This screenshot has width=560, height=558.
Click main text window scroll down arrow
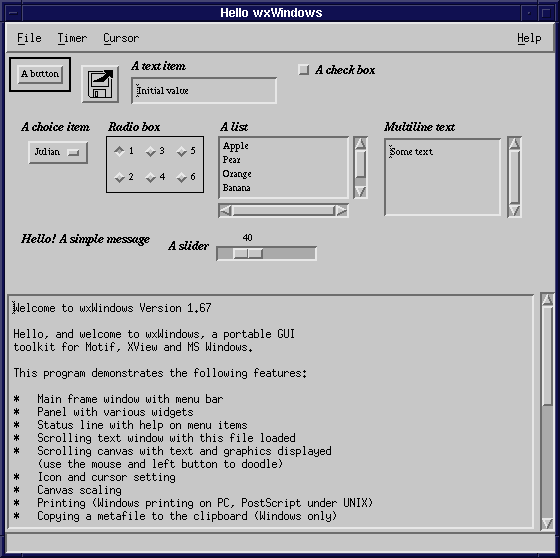[x=547, y=524]
